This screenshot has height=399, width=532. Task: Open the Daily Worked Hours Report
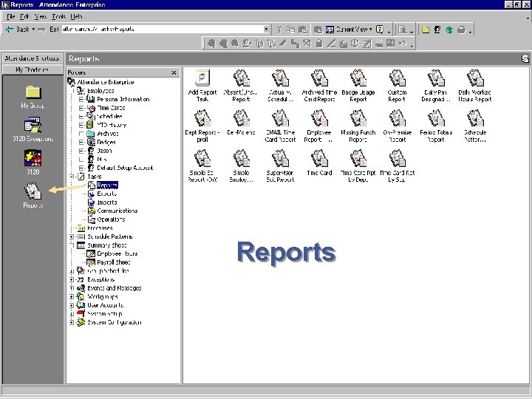pos(474,78)
